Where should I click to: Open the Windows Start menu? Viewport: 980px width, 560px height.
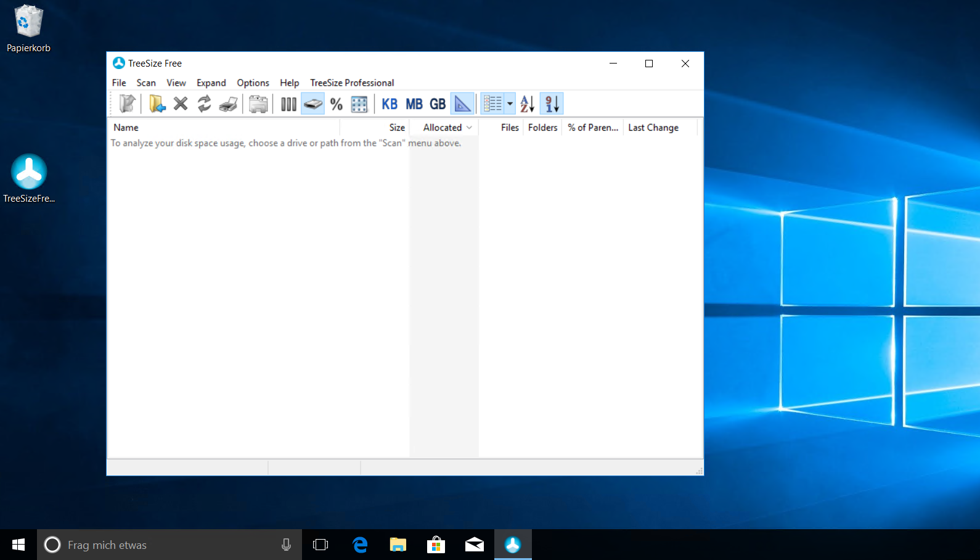pyautogui.click(x=18, y=545)
